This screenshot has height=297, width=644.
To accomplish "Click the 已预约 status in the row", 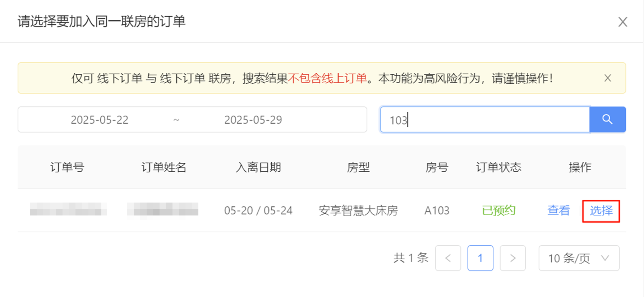I will pyautogui.click(x=498, y=210).
